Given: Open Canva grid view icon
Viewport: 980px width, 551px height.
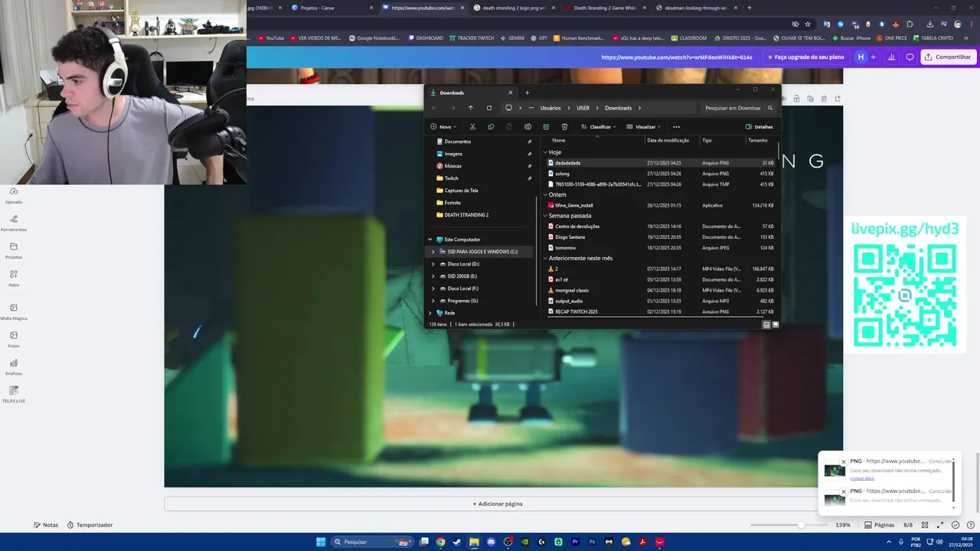Looking at the screenshot, I should (925, 525).
